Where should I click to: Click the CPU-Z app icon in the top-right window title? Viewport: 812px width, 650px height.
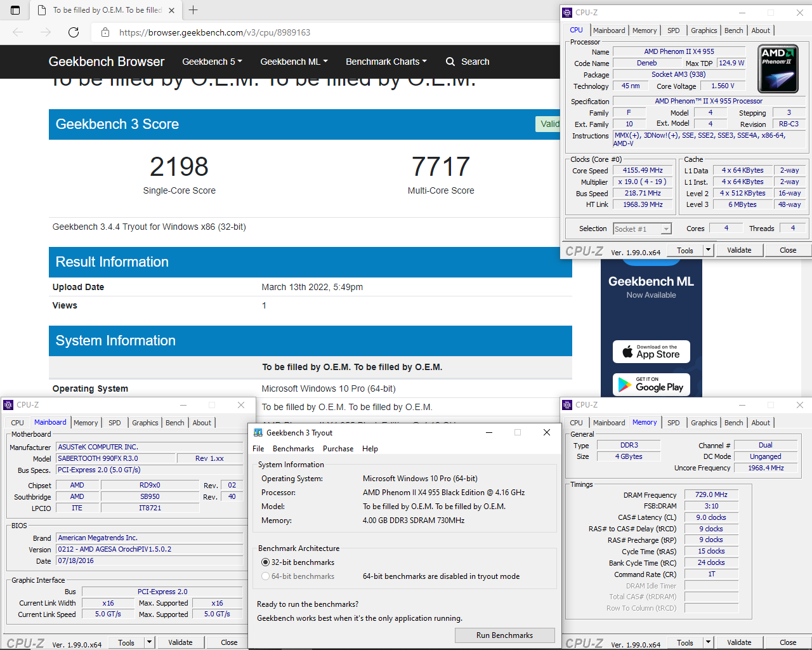(567, 13)
